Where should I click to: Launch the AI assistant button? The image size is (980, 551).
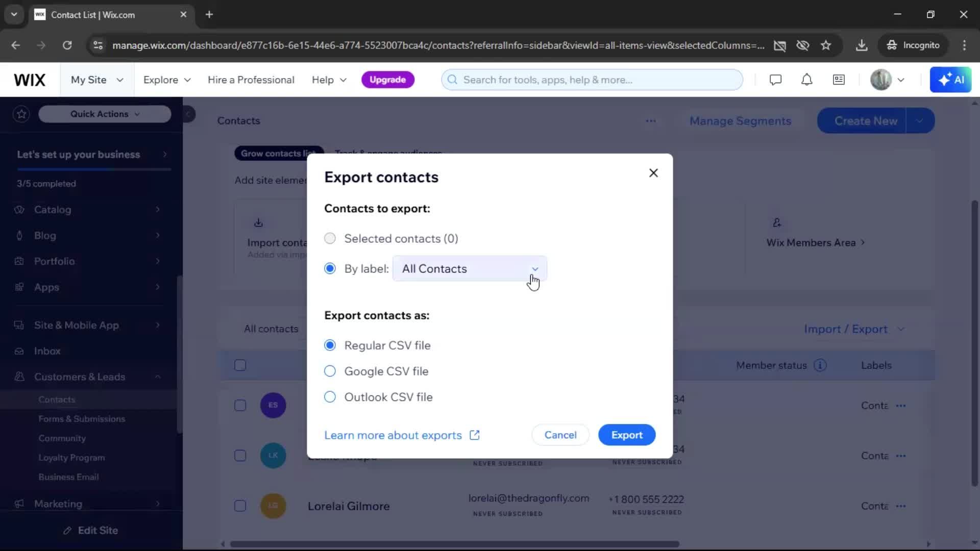pyautogui.click(x=950, y=80)
